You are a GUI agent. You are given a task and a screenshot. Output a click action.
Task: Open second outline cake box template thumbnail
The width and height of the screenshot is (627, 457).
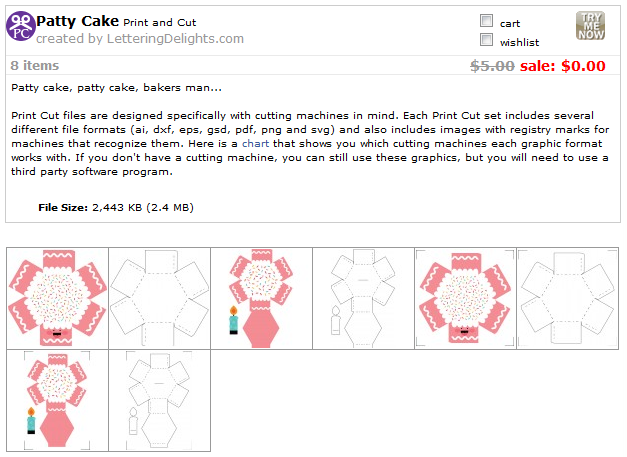pyautogui.click(x=158, y=298)
